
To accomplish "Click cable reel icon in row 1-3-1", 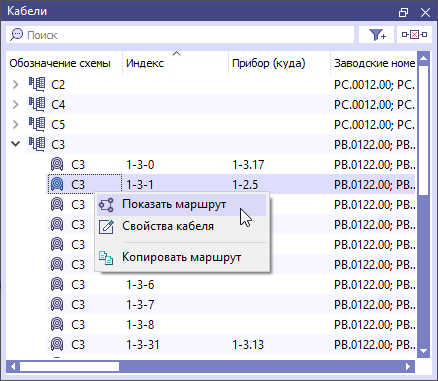I will point(57,184).
